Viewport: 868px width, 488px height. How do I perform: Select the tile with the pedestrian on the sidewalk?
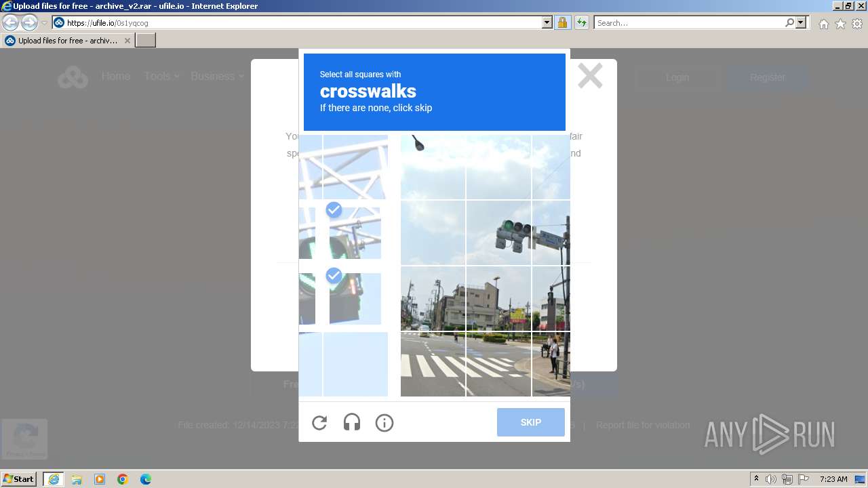tap(551, 364)
